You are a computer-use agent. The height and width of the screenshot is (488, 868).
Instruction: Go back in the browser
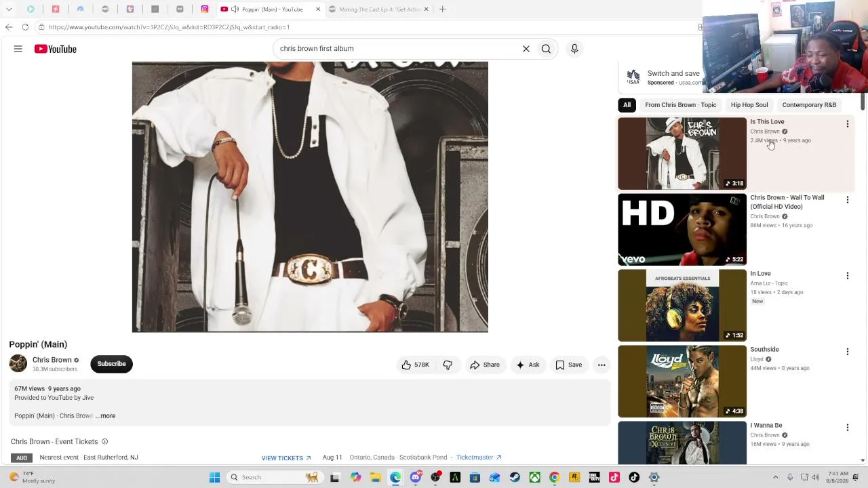[x=9, y=27]
